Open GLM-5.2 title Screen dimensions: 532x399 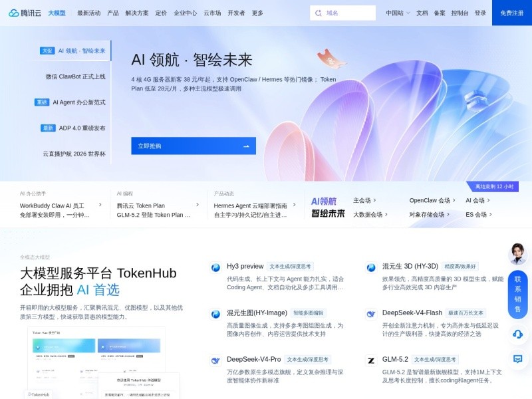(395, 359)
